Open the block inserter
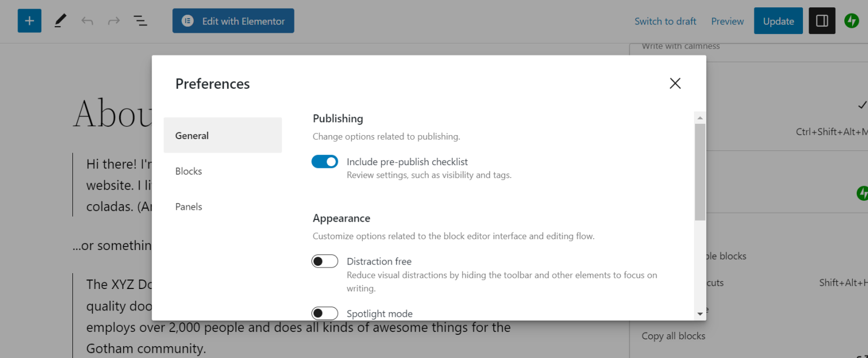The image size is (868, 358). (x=29, y=20)
